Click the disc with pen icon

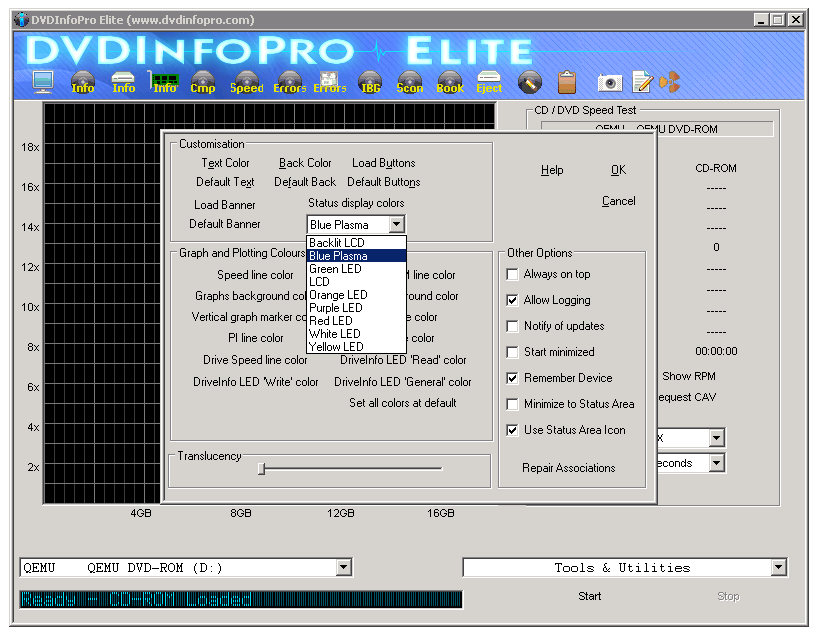(x=530, y=82)
